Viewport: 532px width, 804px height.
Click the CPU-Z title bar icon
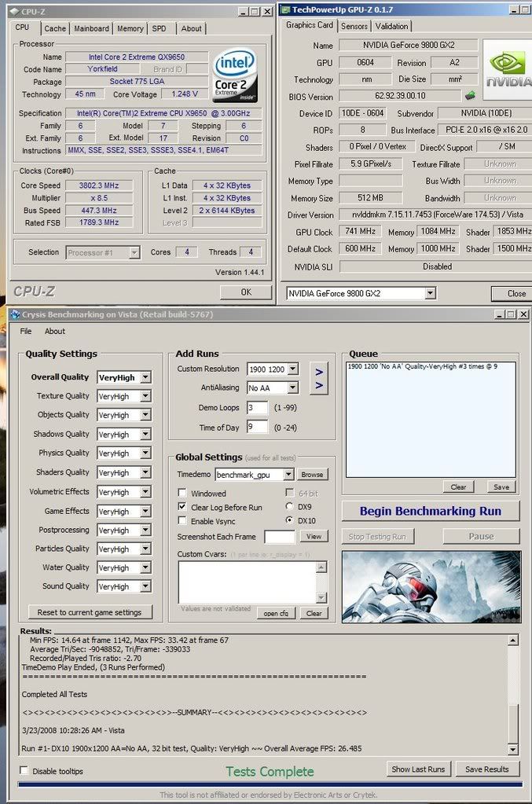coord(14,11)
